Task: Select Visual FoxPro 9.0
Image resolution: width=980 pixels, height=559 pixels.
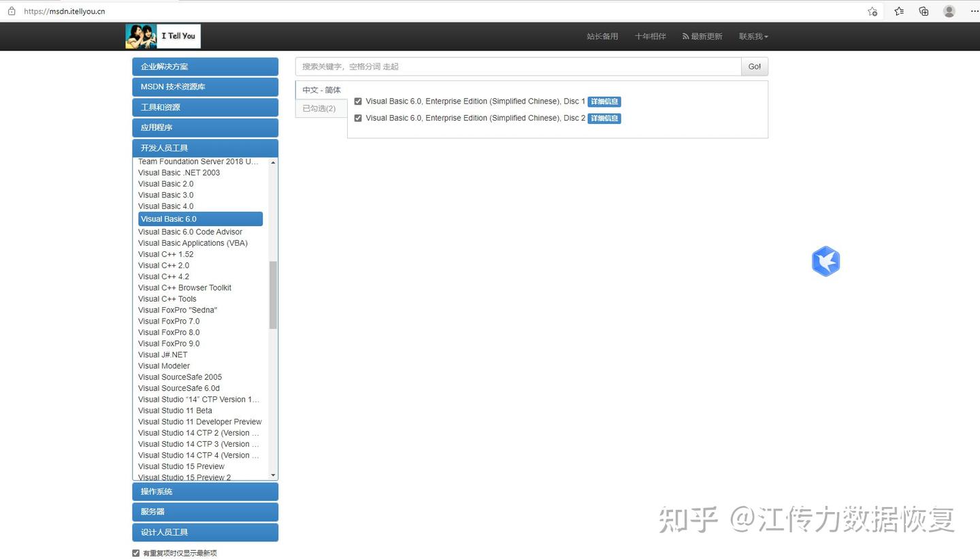Action: pyautogui.click(x=169, y=344)
